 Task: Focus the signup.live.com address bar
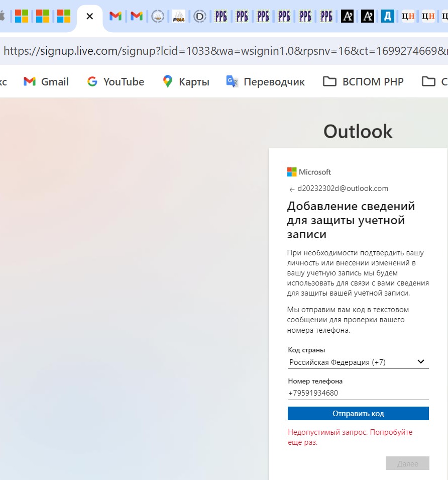(x=224, y=51)
